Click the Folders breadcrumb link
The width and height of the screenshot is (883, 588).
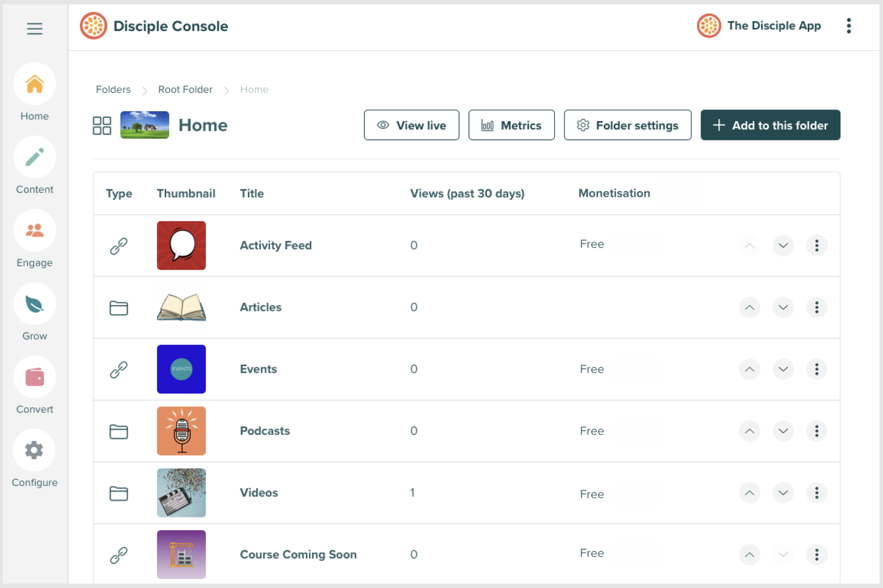pyautogui.click(x=113, y=89)
